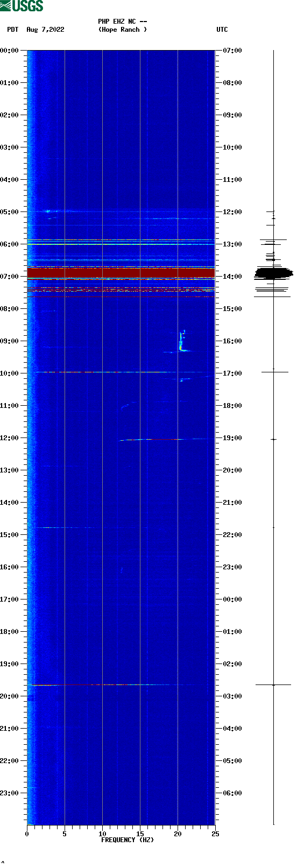Screen dimensions: 297x868
Task: Click the 03:00 UTC time label
Action: pos(232,696)
